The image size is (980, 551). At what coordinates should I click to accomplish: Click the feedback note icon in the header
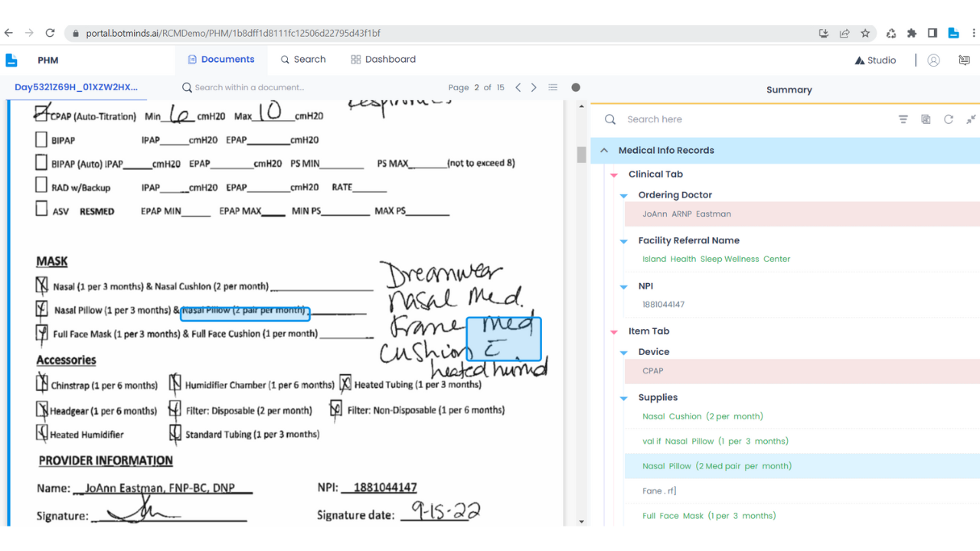coord(964,60)
